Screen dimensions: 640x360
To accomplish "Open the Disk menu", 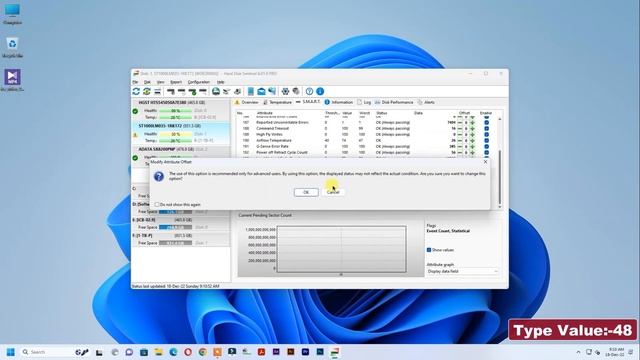I will click(x=147, y=82).
